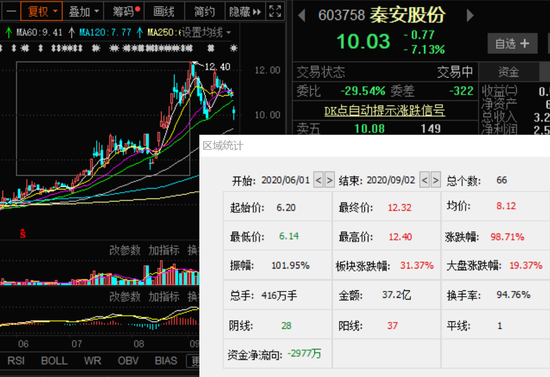Viewport: 550px width, 377px height.
Task: Click the 委差 value -322
Action: (461, 91)
